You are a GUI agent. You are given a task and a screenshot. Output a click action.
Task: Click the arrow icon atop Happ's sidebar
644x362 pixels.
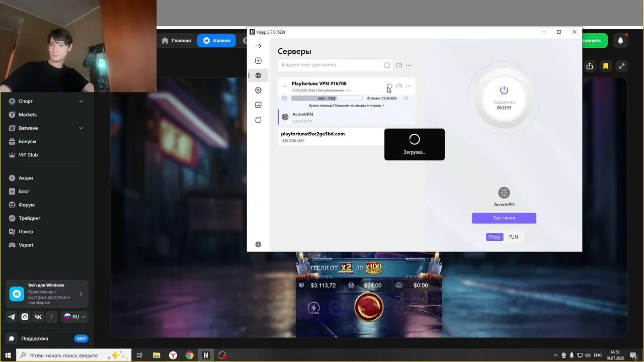(258, 46)
